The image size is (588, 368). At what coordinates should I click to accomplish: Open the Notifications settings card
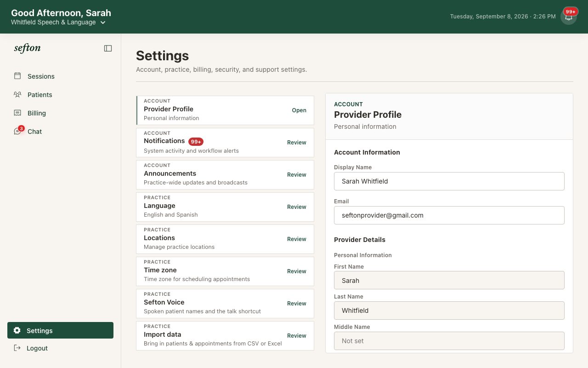[225, 143]
